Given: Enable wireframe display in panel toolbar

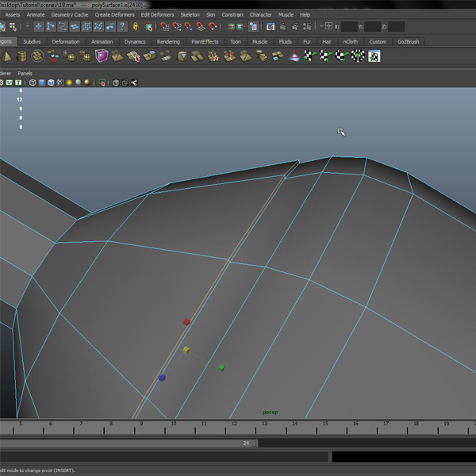Looking at the screenshot, I should click(33, 83).
